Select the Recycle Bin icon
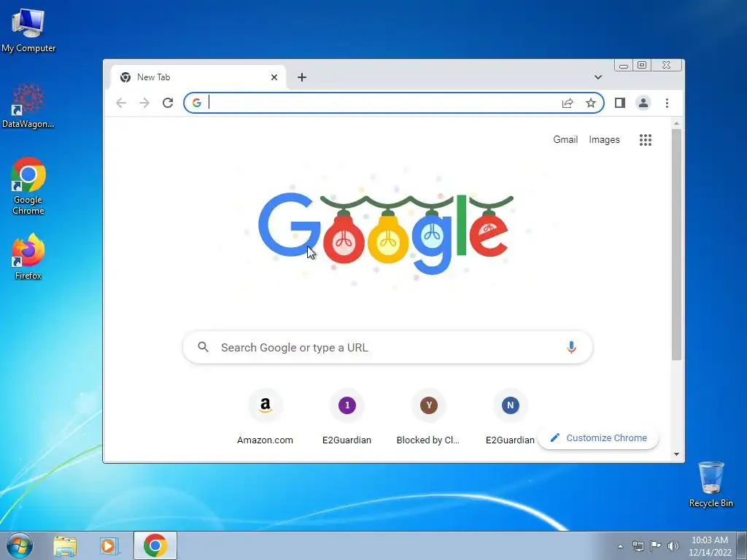Viewport: 747px width, 560px height. pos(711,484)
